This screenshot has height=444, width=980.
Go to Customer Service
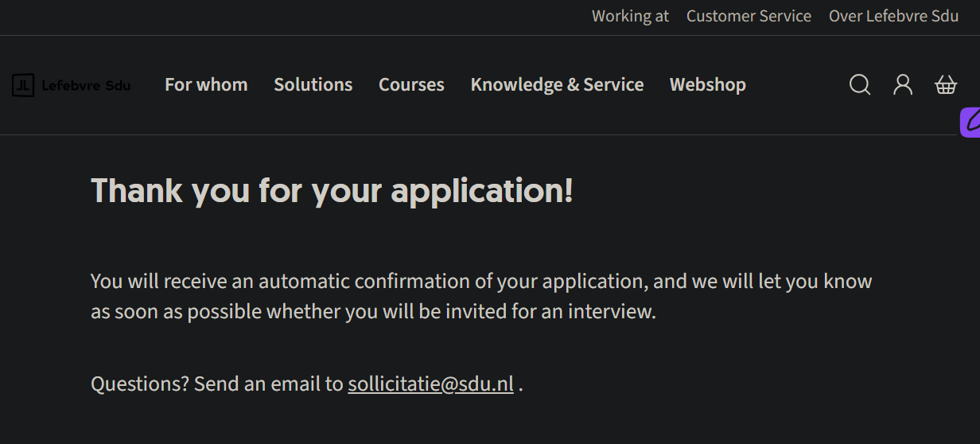pos(749,16)
